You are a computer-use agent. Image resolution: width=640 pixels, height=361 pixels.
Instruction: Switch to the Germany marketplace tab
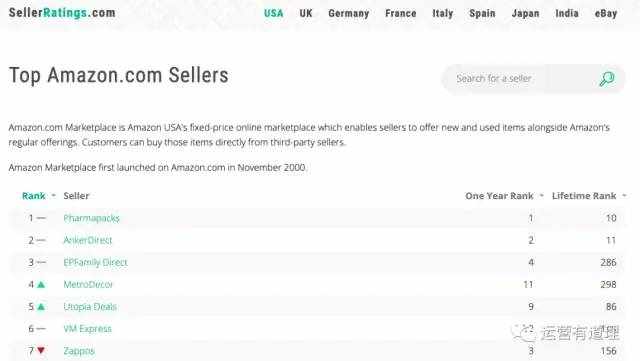click(x=349, y=13)
